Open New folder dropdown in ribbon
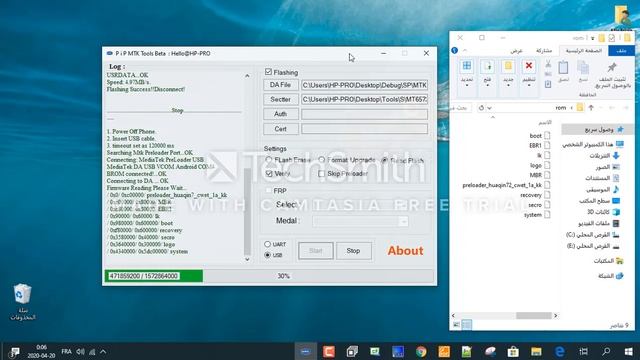The width and height of the screenshot is (640, 360). tap(508, 73)
